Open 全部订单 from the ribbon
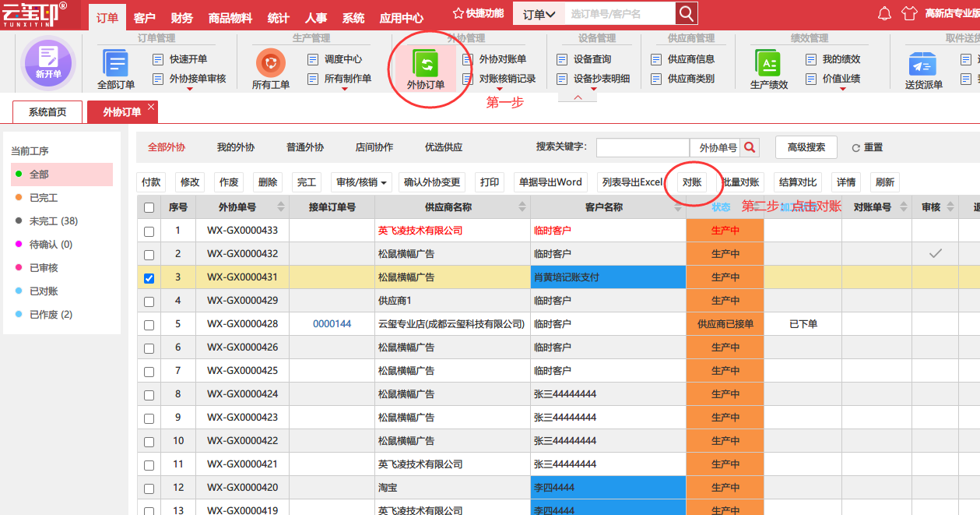The image size is (980, 515). [x=115, y=68]
